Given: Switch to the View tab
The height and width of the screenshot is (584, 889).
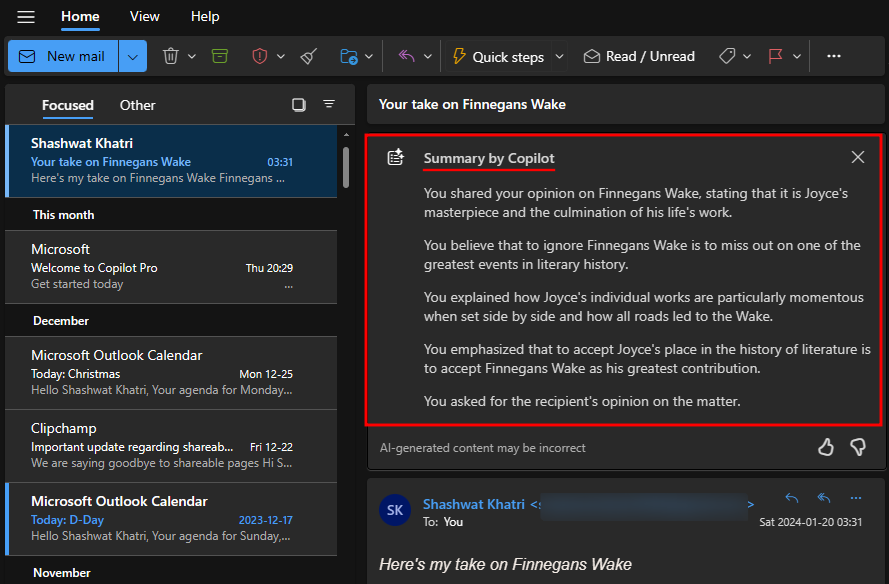Looking at the screenshot, I should point(145,16).
